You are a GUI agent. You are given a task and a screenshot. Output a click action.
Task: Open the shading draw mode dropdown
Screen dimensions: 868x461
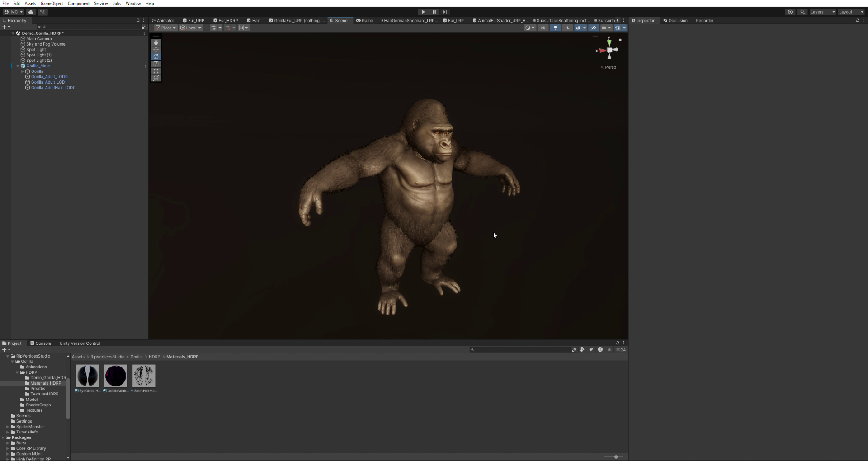529,28
